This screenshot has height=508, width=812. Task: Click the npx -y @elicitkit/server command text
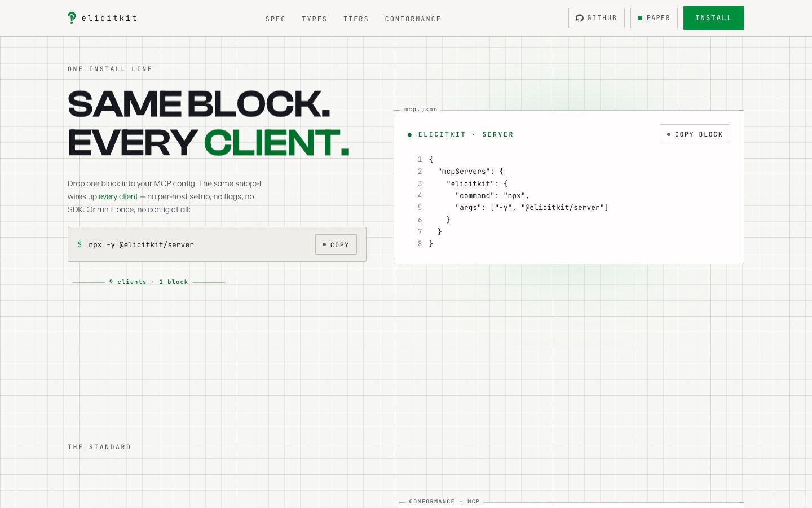coord(141,245)
